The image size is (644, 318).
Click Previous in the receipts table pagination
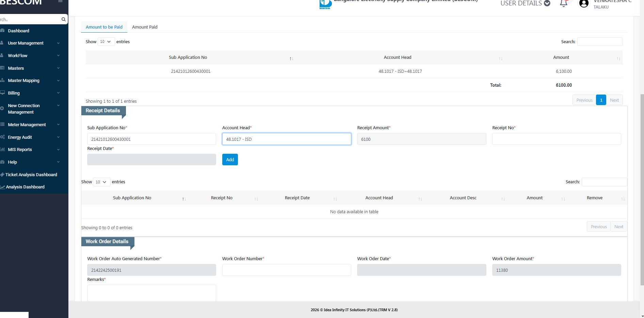[599, 227]
